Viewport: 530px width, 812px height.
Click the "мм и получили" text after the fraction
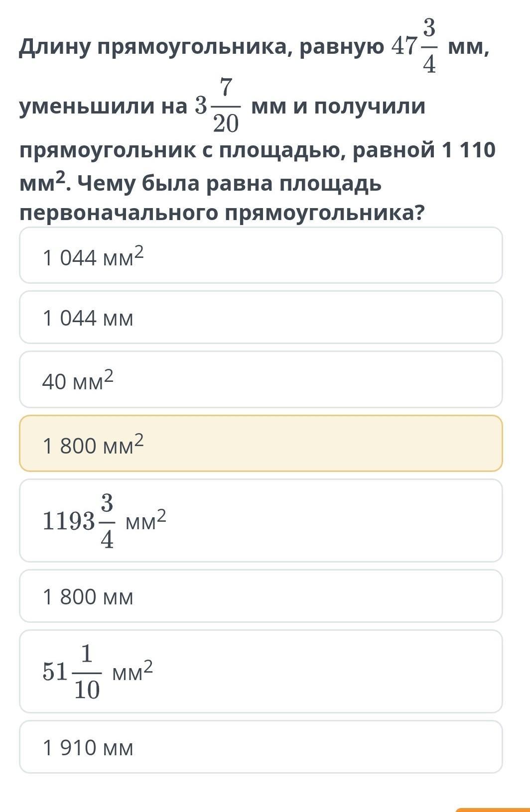pyautogui.click(x=339, y=107)
